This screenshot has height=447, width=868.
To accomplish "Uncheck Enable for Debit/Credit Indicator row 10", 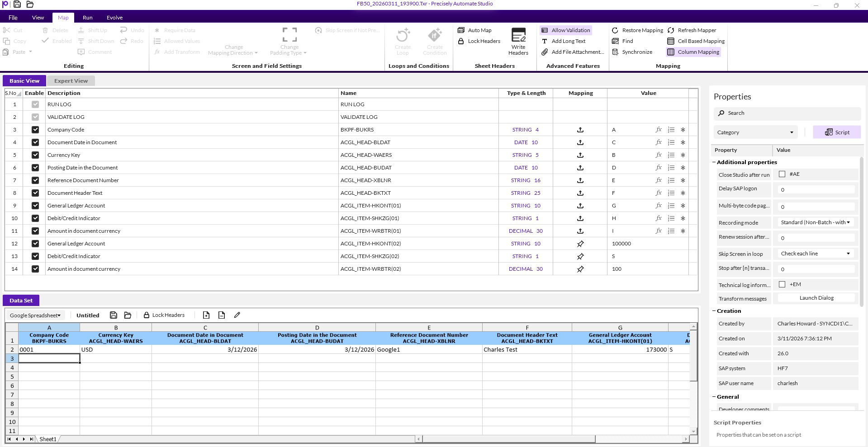I will click(35, 218).
